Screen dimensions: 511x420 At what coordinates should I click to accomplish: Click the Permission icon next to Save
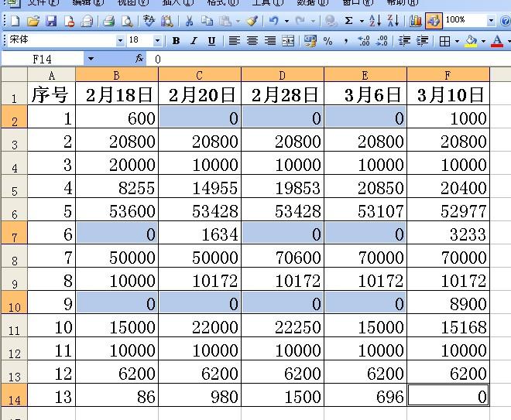tap(69, 21)
